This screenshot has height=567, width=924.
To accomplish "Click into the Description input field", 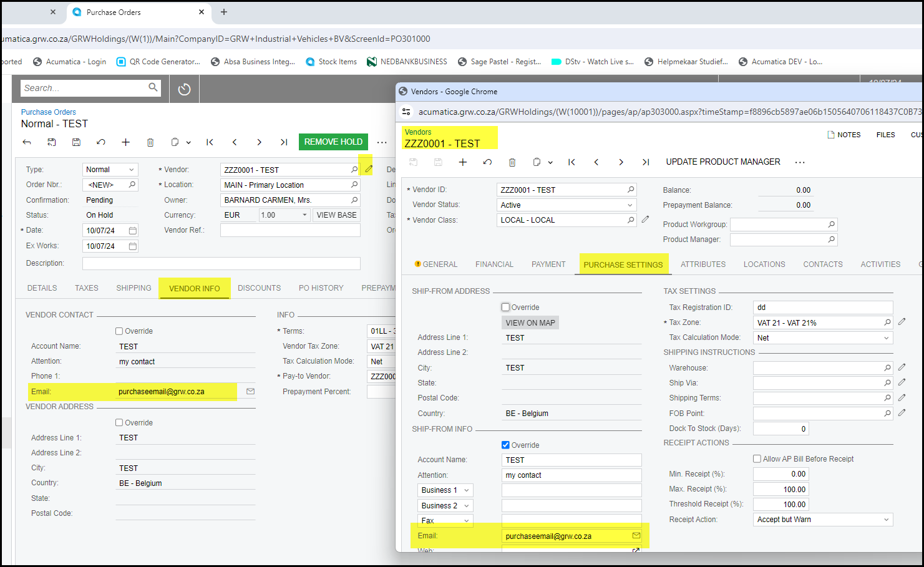I will coord(221,263).
